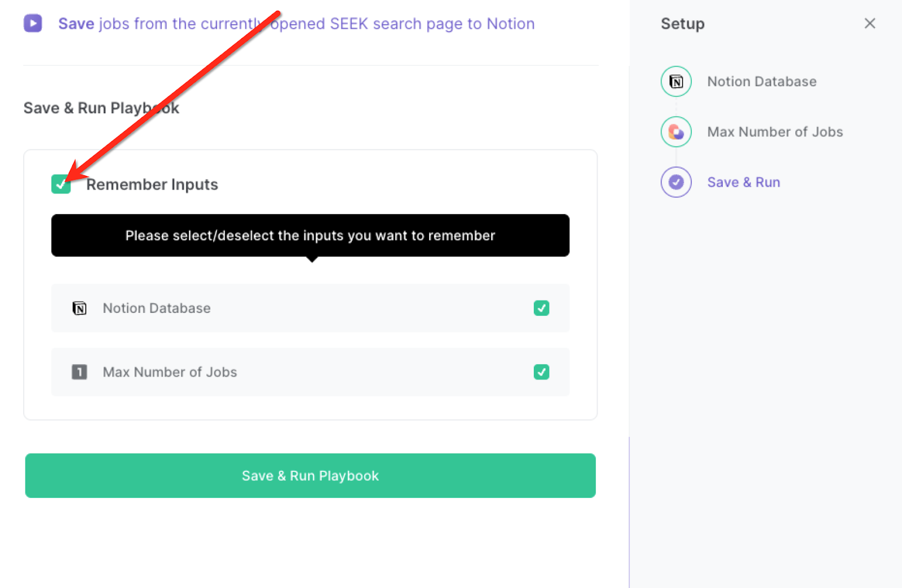Open the playbook title link about SEEK jobs

coord(297,24)
